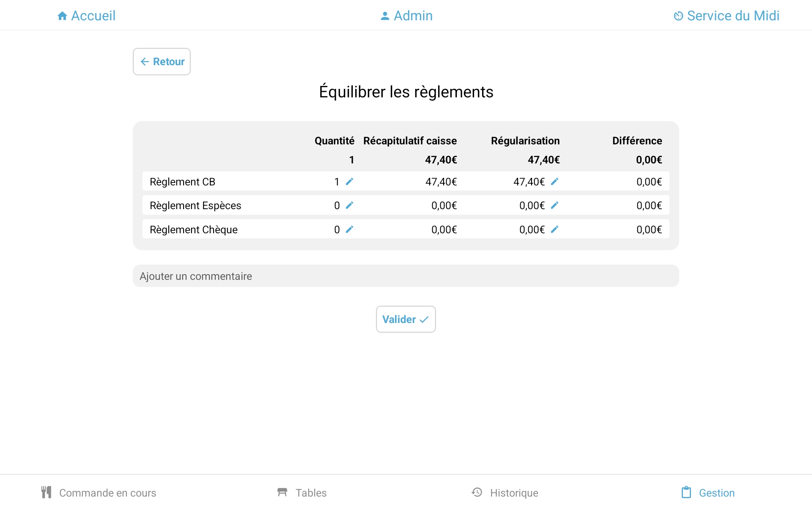Click the history clock icon
The width and height of the screenshot is (812, 508).
click(x=477, y=492)
